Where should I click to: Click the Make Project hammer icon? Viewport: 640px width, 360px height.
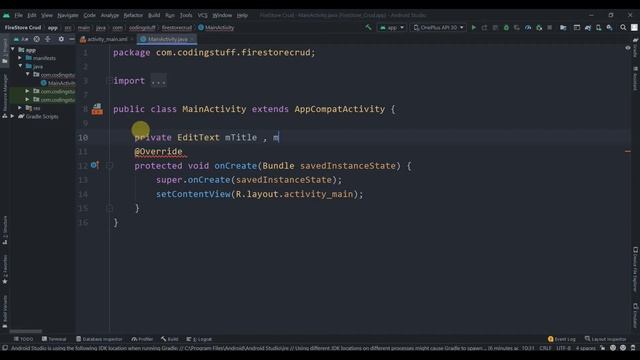point(368,27)
